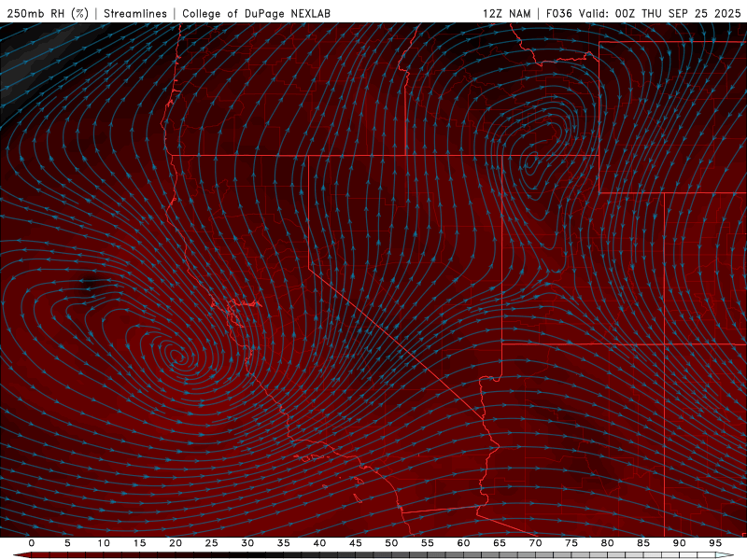Click the colorbar label "50"
The width and height of the screenshot is (747, 560).
pyautogui.click(x=391, y=543)
